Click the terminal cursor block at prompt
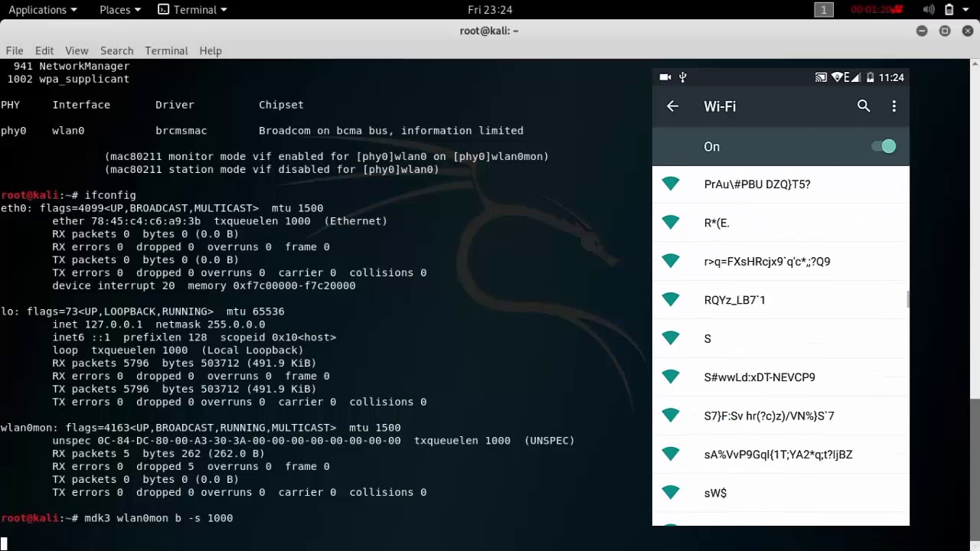980x551 pixels. 4,544
